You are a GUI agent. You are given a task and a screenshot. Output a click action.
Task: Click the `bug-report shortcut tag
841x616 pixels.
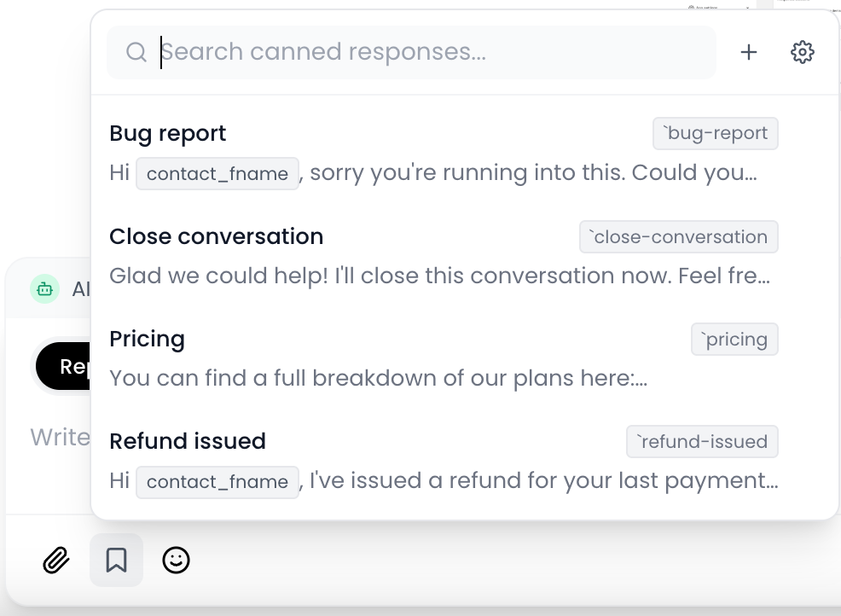(x=716, y=133)
